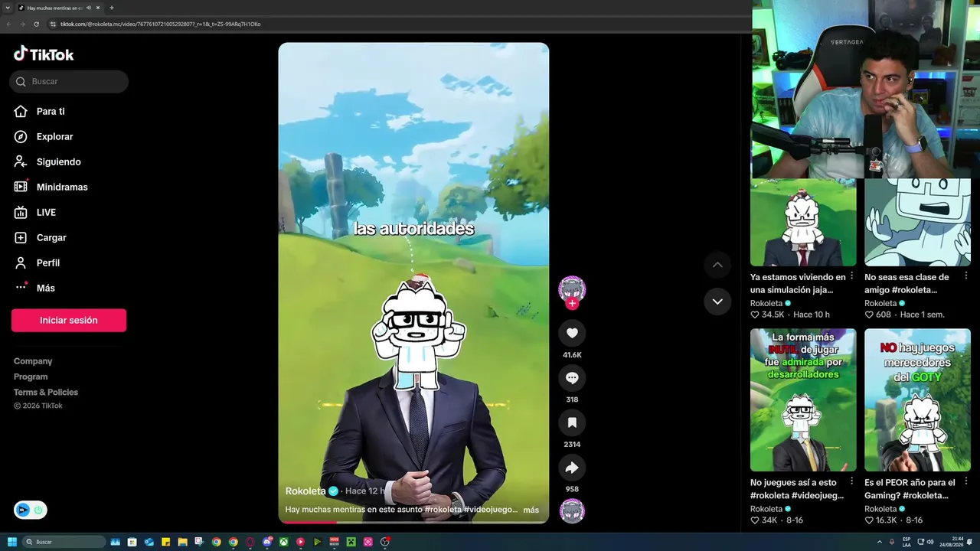Expand the Company footer section
This screenshot has width=980, height=551.
tap(33, 361)
